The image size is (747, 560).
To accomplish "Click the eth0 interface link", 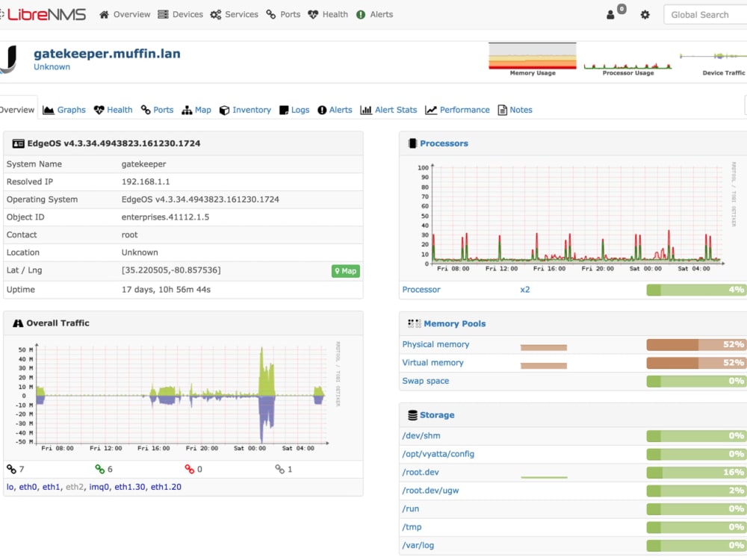I will click(28, 487).
